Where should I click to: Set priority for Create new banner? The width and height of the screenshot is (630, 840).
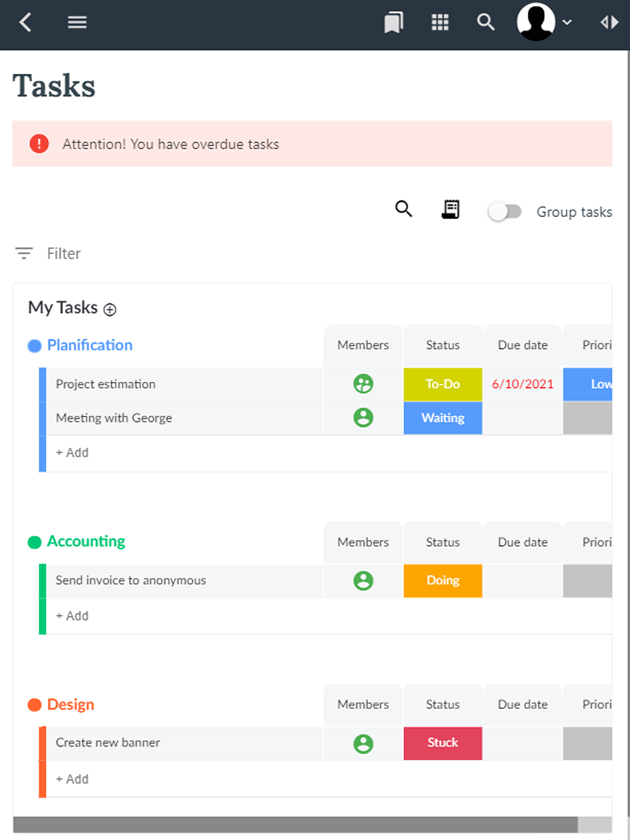588,743
